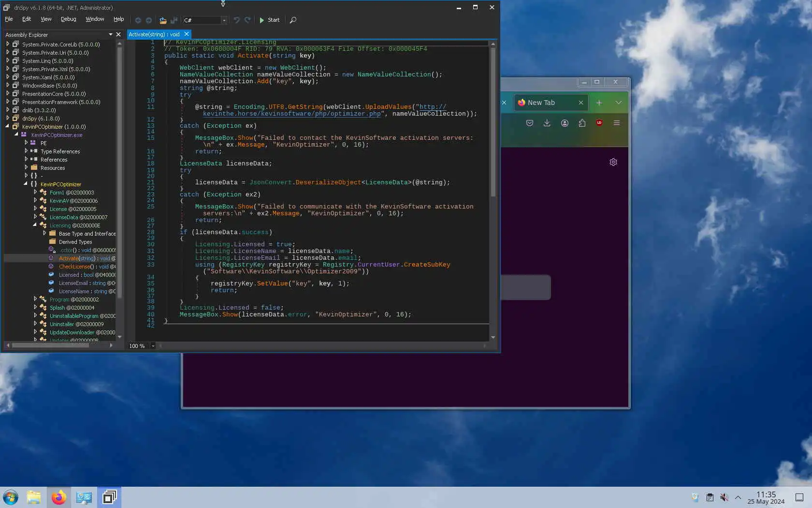This screenshot has width=812, height=508.
Task: Collapse the Licensing class node
Action: coord(35,225)
